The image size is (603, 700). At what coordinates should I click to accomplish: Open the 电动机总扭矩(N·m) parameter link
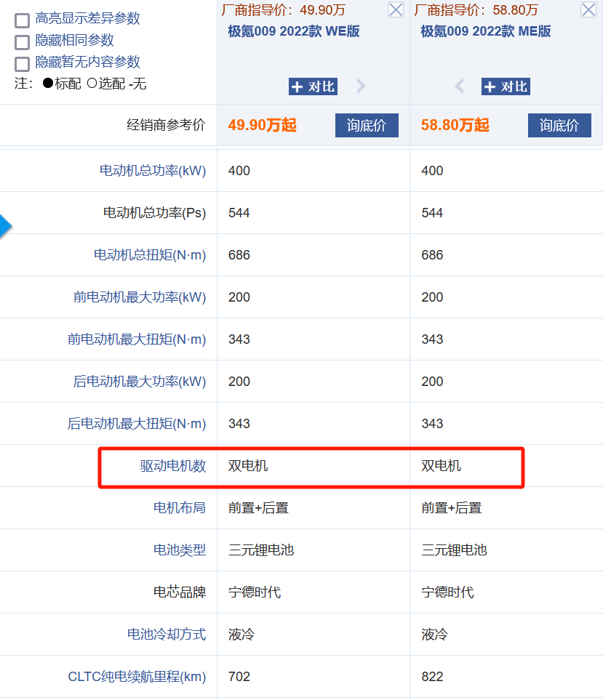tap(150, 255)
